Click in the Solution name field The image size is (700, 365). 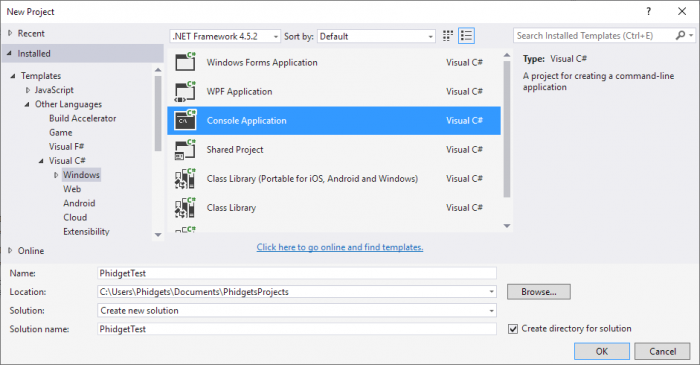pyautogui.click(x=297, y=329)
